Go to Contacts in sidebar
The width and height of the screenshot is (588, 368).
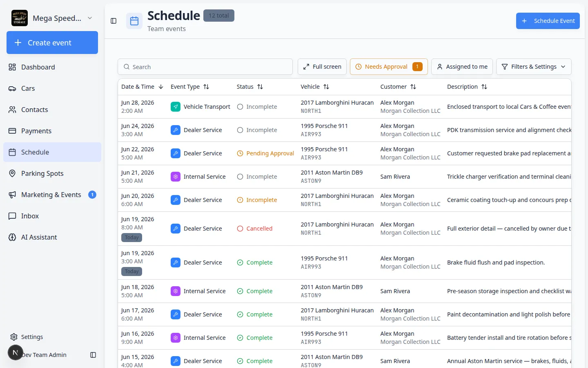(x=52, y=110)
